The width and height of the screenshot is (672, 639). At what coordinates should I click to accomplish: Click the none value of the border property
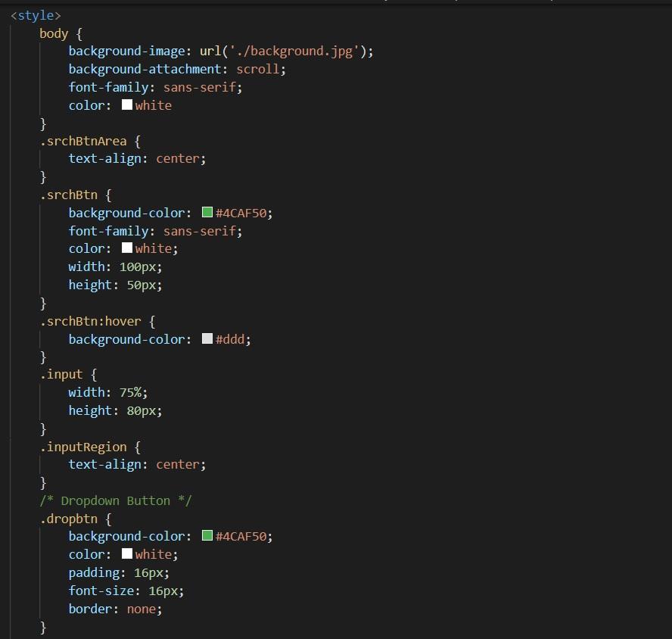point(141,609)
